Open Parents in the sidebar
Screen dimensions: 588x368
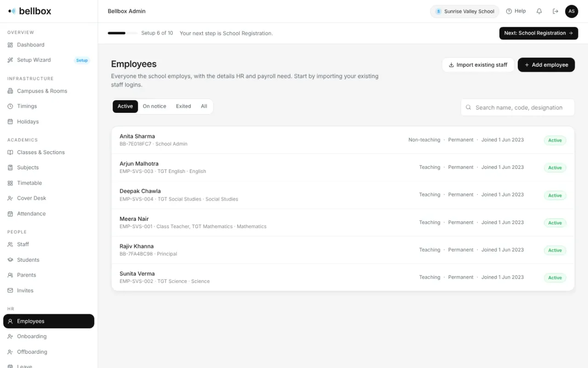49,275
